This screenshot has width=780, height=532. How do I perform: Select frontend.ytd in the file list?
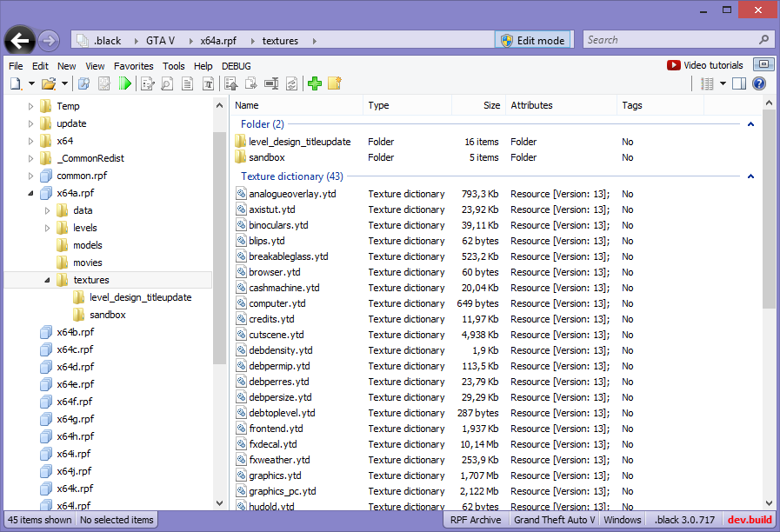(276, 429)
